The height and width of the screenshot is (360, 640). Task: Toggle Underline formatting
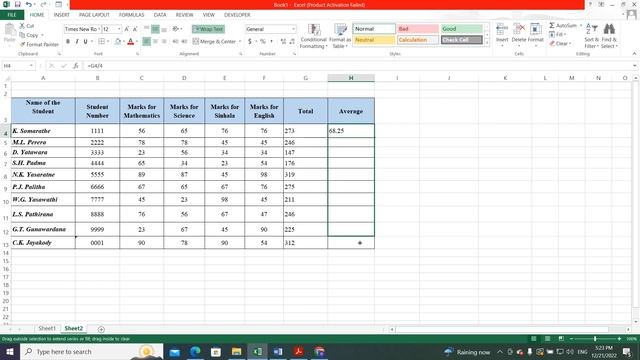[x=85, y=41]
